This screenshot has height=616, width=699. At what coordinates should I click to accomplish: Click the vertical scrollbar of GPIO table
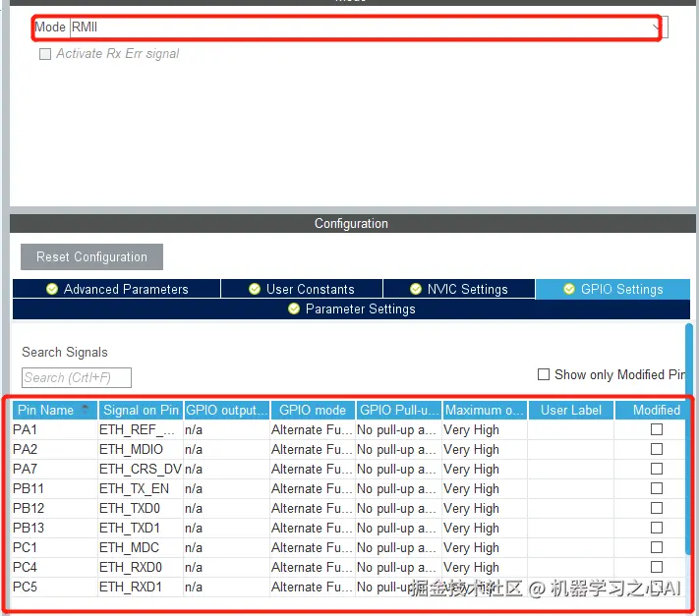[689, 439]
